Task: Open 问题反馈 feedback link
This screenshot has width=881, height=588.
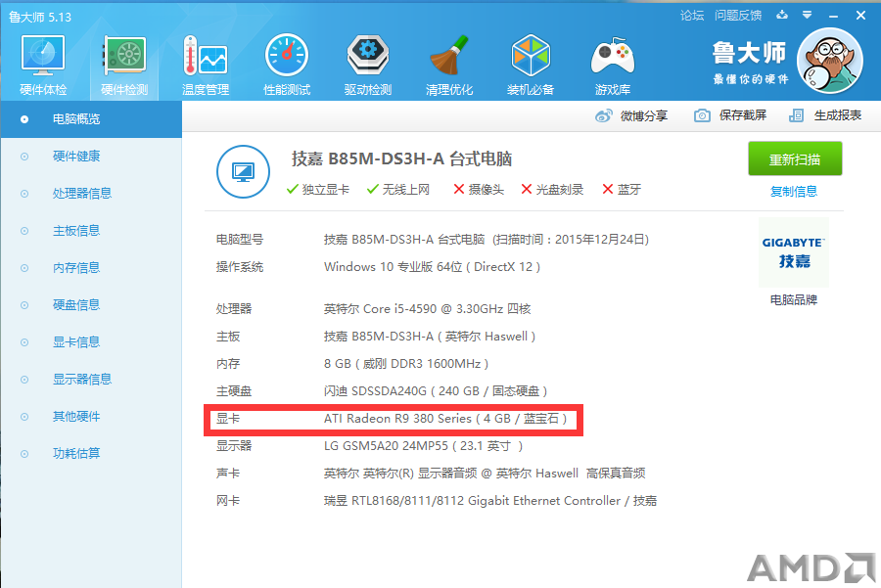Action: [x=738, y=16]
